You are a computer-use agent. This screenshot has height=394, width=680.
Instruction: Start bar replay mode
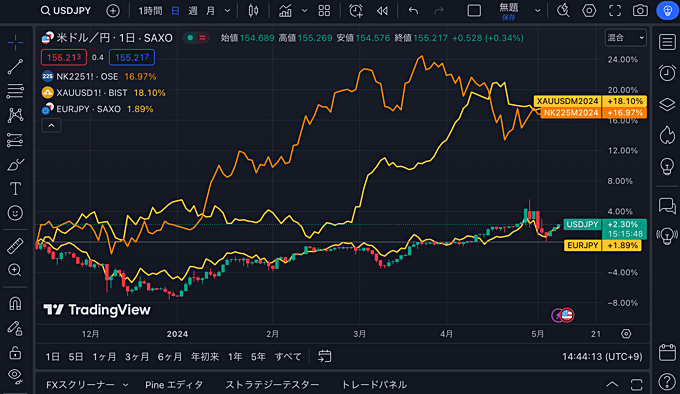[x=382, y=11]
